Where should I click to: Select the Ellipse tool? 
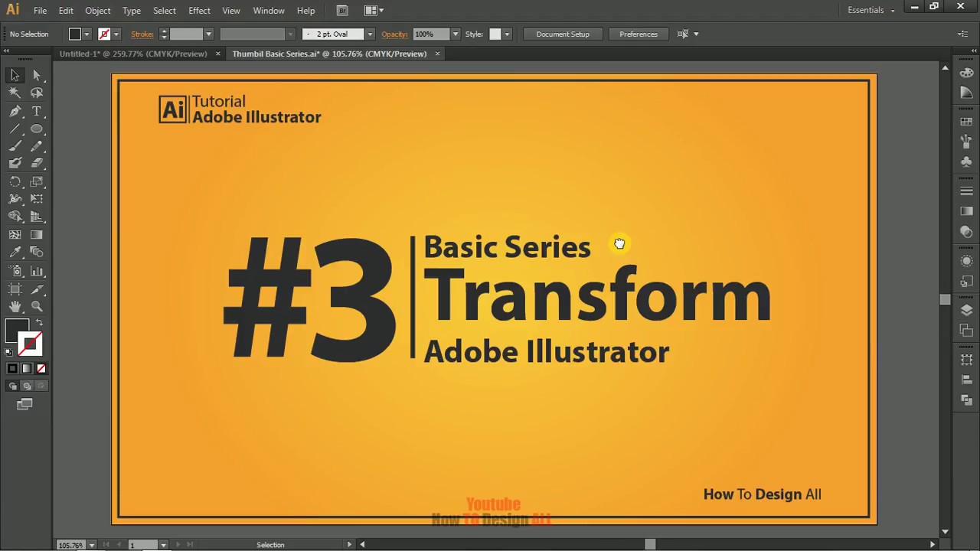pyautogui.click(x=37, y=129)
